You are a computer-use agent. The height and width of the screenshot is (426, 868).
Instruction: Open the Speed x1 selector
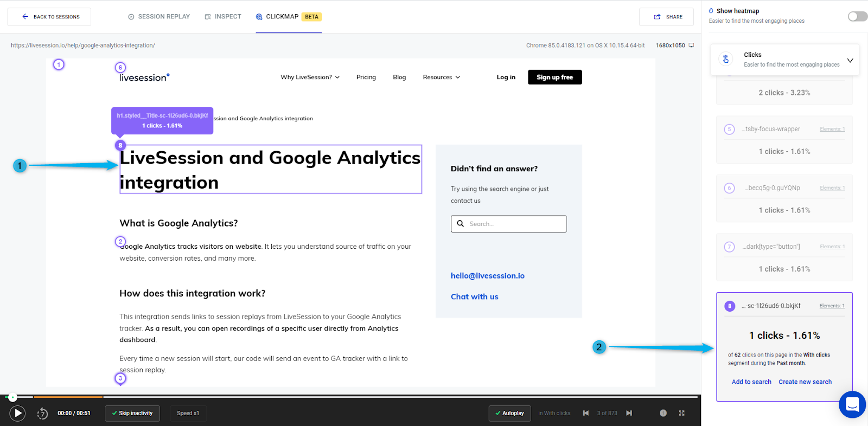188,413
